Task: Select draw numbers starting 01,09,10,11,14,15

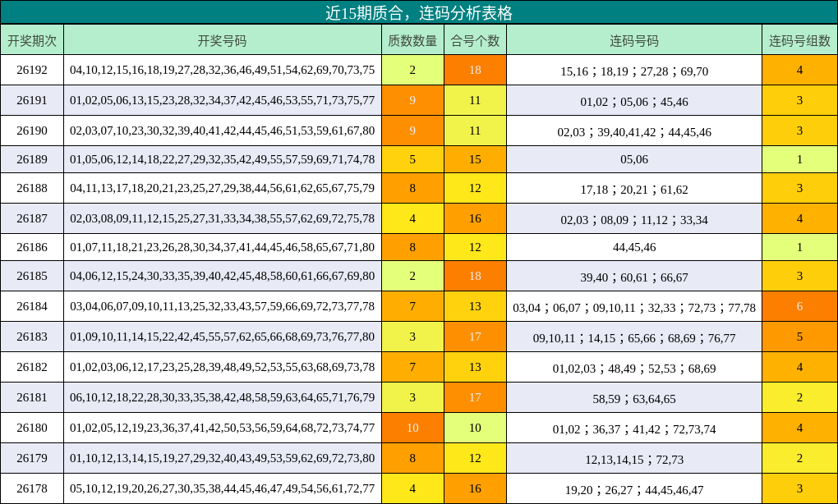Action: [x=223, y=337]
